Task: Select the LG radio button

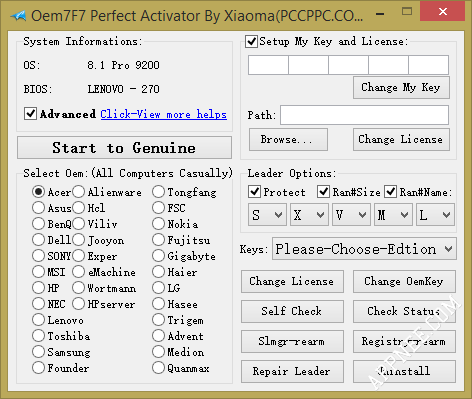Action: coord(158,288)
